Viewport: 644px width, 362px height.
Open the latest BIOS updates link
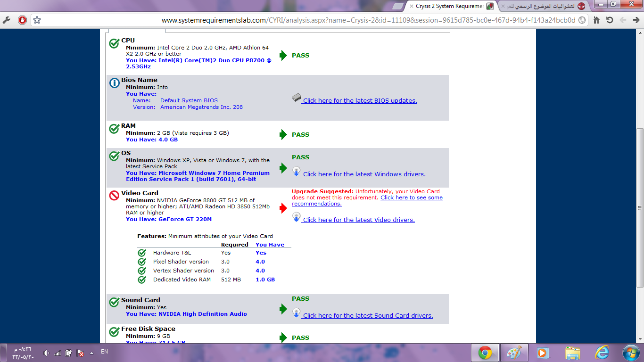(x=360, y=100)
